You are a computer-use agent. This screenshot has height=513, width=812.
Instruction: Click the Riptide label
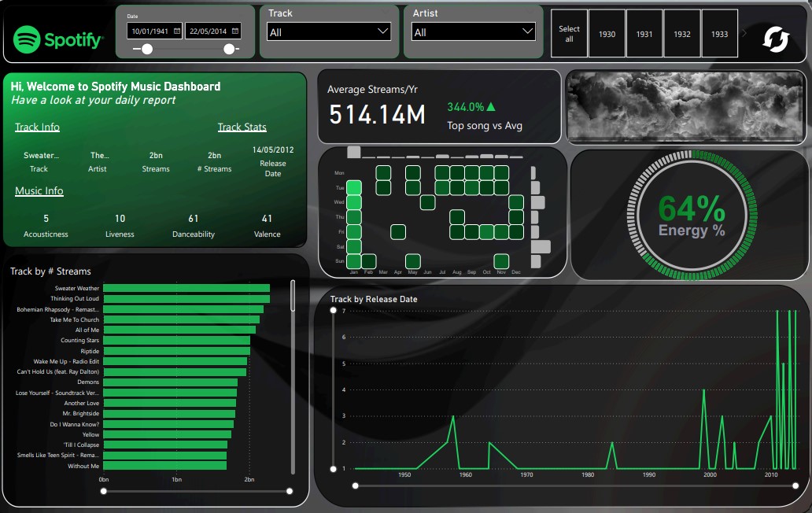tap(90, 351)
